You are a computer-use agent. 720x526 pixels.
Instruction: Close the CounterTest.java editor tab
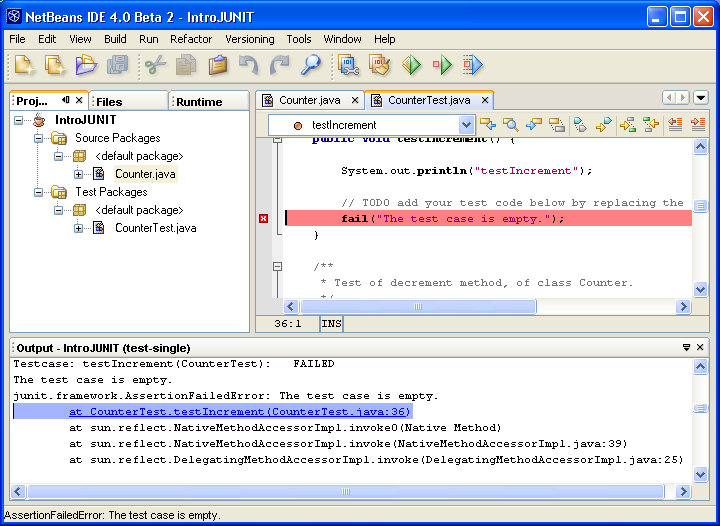click(x=485, y=100)
